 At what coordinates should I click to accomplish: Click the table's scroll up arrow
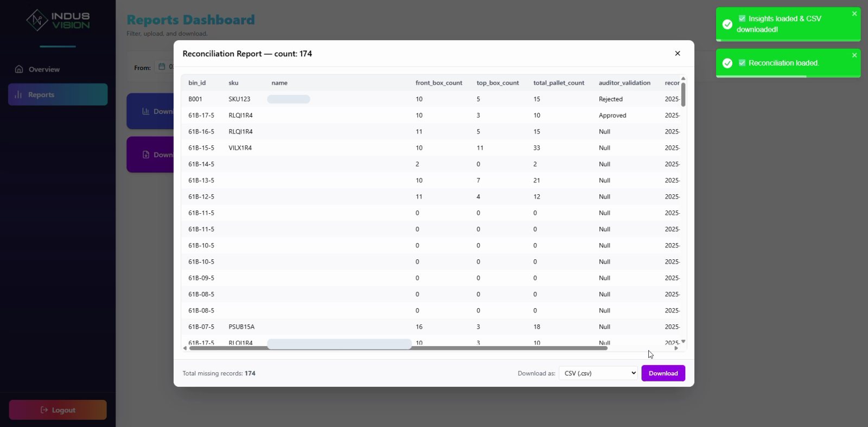point(683,79)
